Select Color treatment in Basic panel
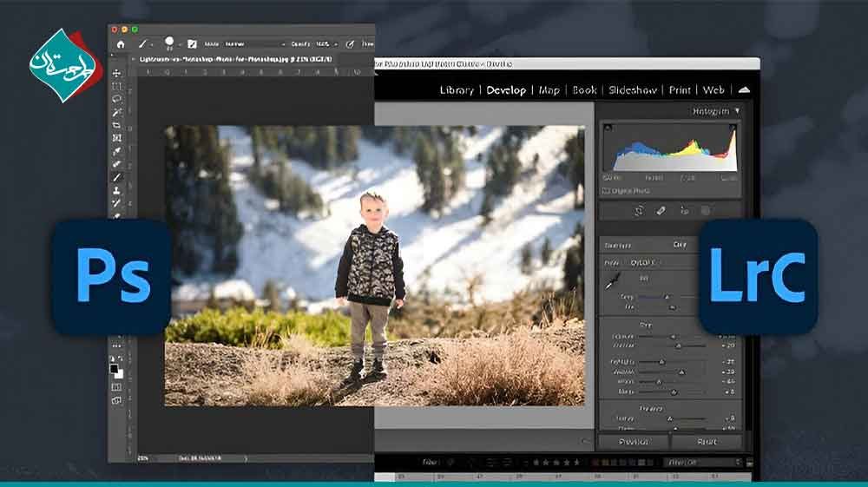Viewport: 868px width, 487px height. pos(680,245)
